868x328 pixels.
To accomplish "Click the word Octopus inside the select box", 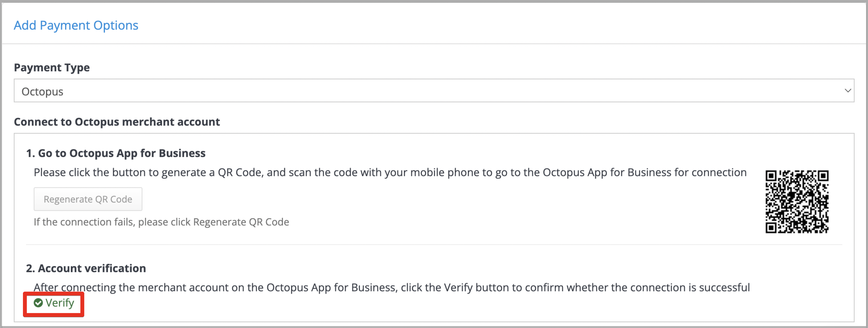I will 43,92.
